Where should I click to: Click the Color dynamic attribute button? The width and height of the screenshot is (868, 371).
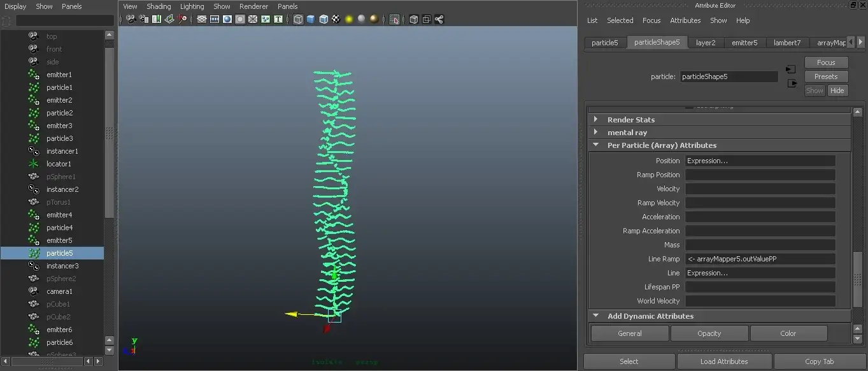tap(788, 333)
